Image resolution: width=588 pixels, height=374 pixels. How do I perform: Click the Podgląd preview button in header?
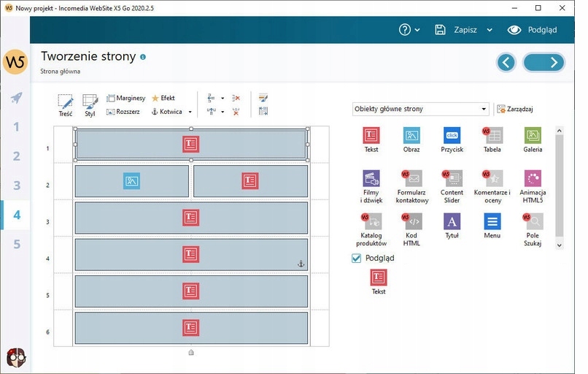coord(533,30)
